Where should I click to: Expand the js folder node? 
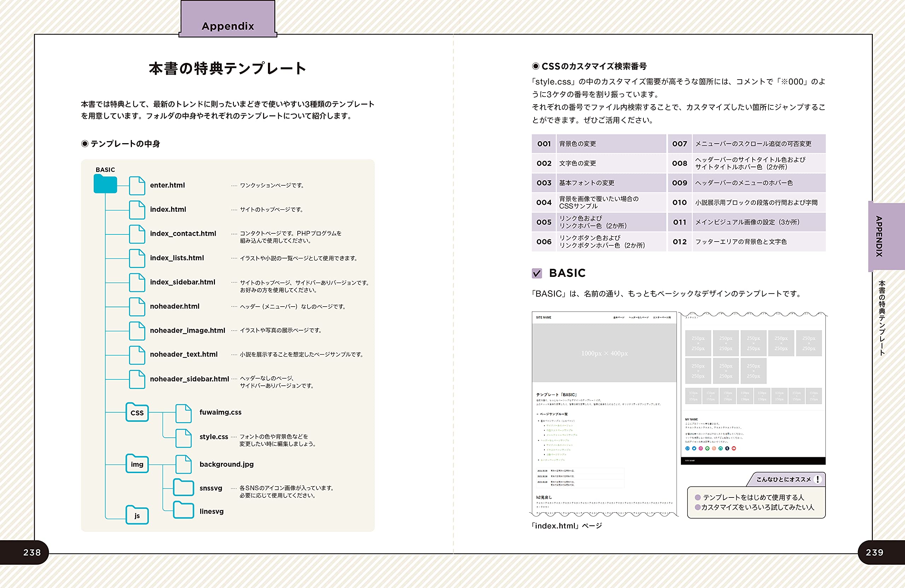(x=138, y=516)
